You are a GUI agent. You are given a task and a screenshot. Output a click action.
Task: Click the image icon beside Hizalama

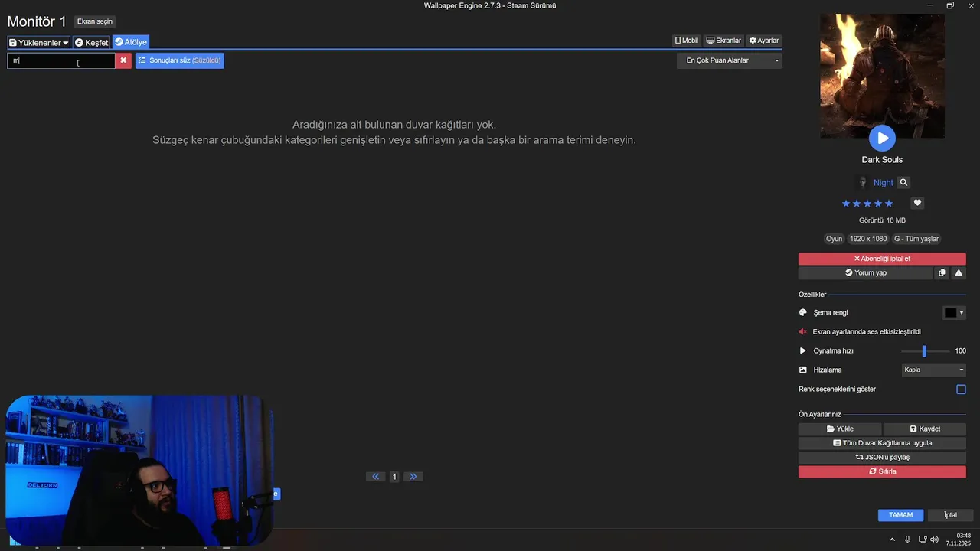803,370
